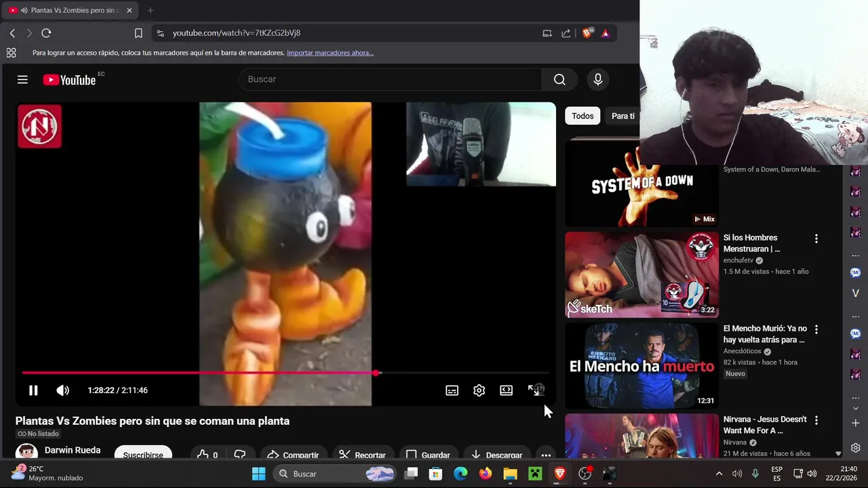
Task: Open El Mencho Murió video title
Action: point(765,334)
